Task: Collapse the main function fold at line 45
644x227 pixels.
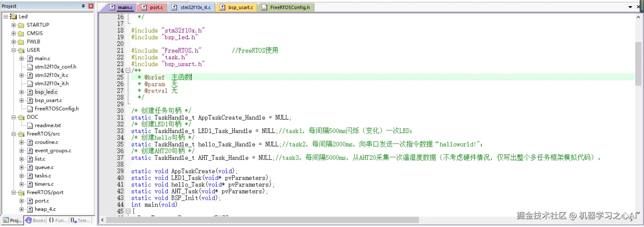Action: pyautogui.click(x=128, y=211)
